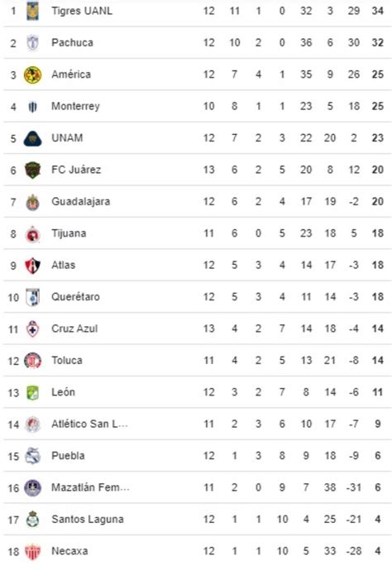Image resolution: width=392 pixels, height=571 pixels.
Task: Click the Tijuana Xolos logo
Action: coord(33,234)
